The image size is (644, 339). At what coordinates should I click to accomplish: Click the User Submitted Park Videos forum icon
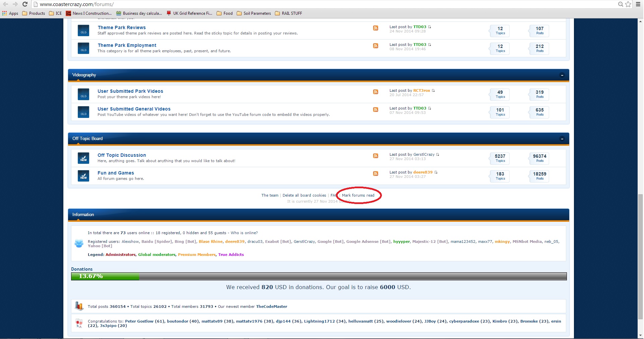tap(83, 94)
